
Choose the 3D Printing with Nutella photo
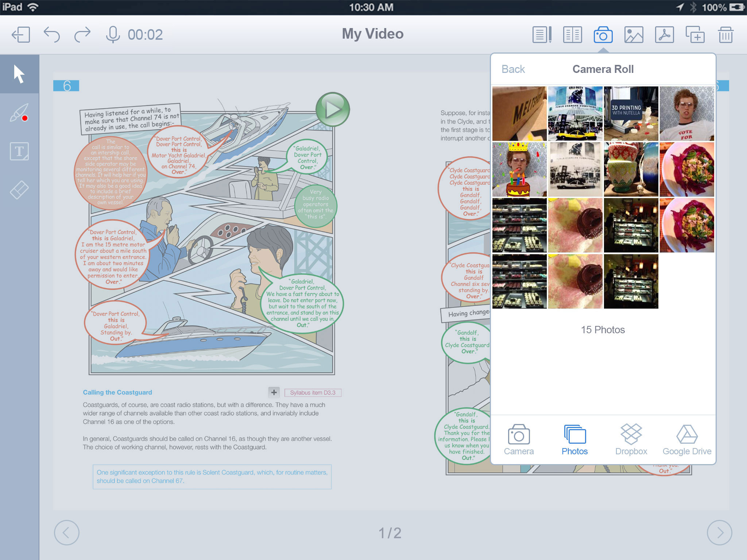pyautogui.click(x=631, y=113)
